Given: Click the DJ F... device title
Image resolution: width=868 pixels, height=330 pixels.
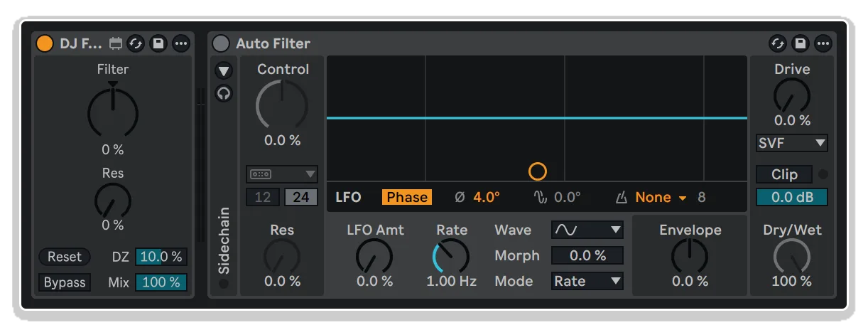Looking at the screenshot, I should click(81, 43).
